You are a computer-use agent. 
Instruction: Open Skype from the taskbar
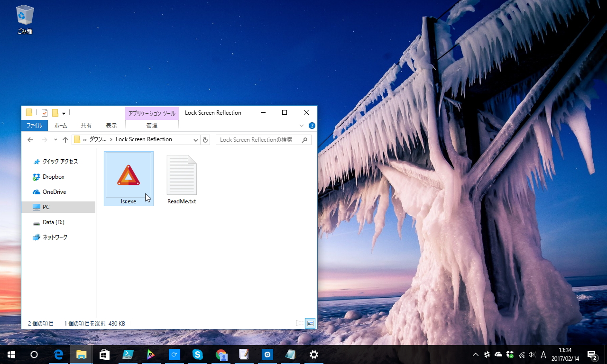click(198, 355)
